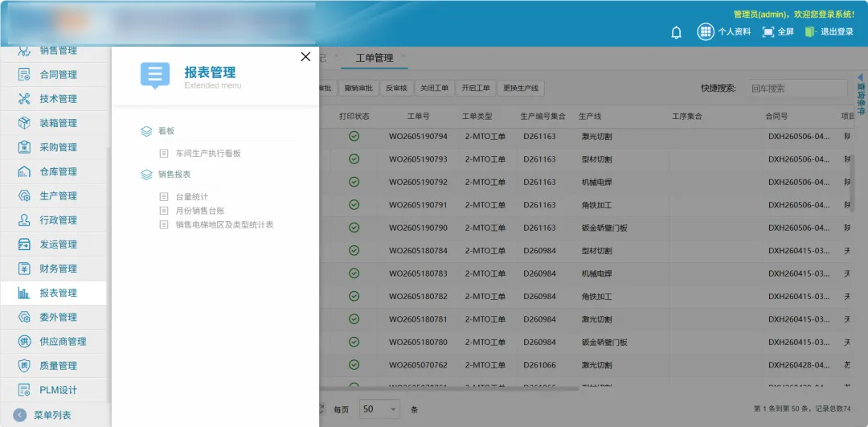Click the 反审核 button

click(x=396, y=88)
